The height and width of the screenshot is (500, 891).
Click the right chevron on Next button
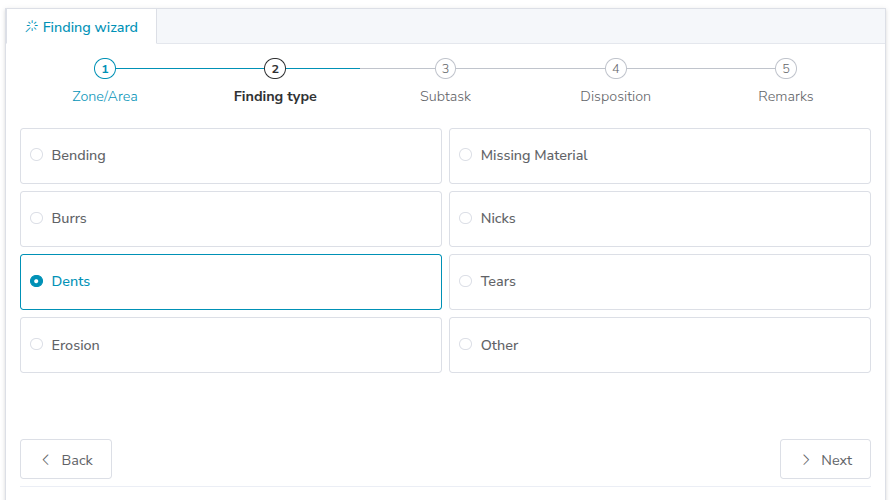tap(806, 460)
